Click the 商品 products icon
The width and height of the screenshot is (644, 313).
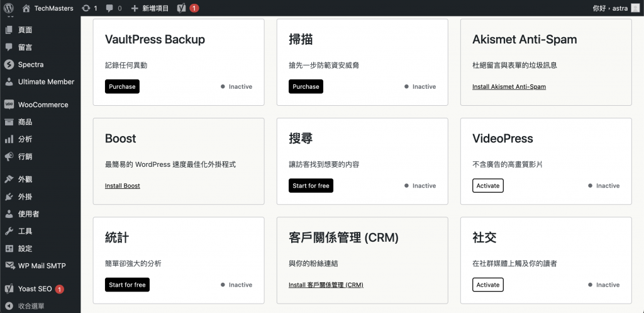pyautogui.click(x=9, y=122)
